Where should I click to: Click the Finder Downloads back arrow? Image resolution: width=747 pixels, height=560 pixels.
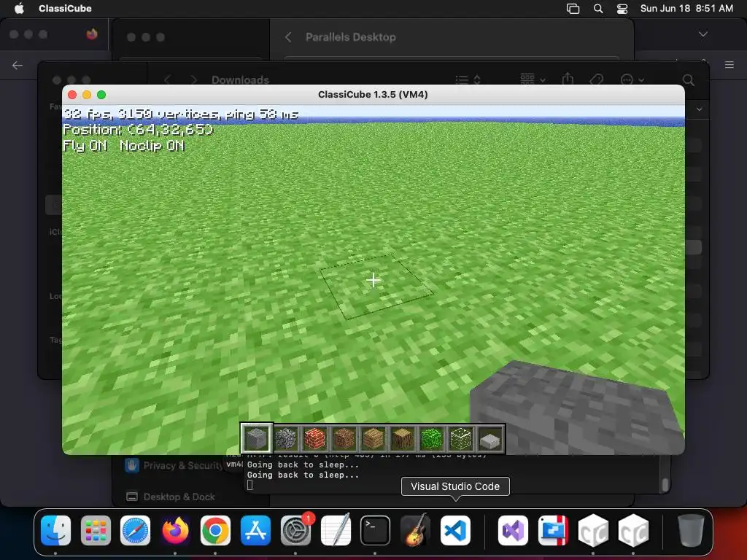pyautogui.click(x=167, y=79)
